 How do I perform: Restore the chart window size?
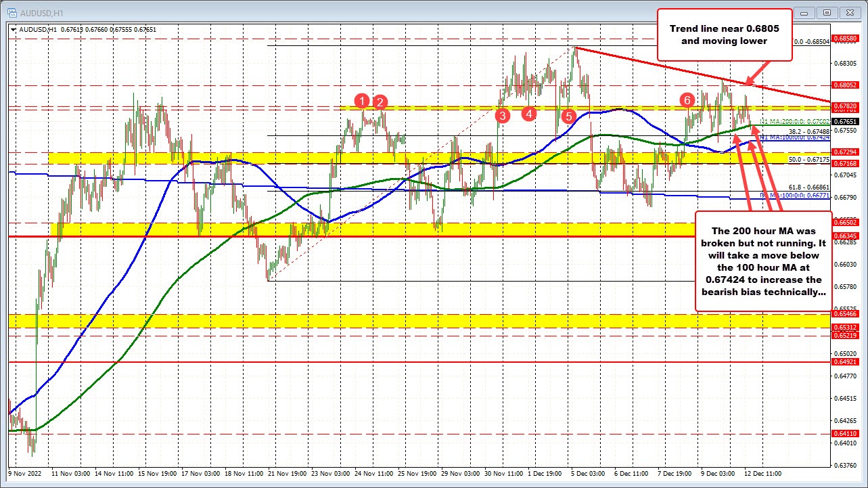pos(827,12)
